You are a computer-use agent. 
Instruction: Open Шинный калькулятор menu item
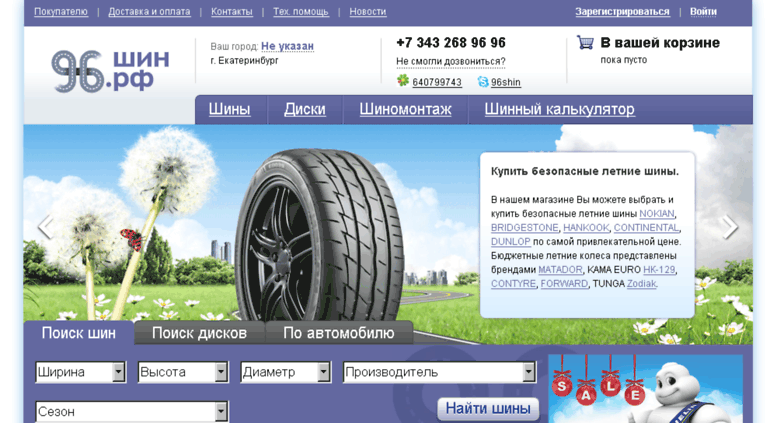click(x=559, y=109)
